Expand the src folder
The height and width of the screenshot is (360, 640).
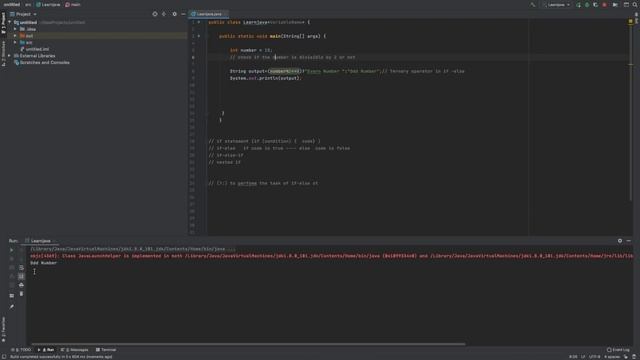(x=15, y=42)
